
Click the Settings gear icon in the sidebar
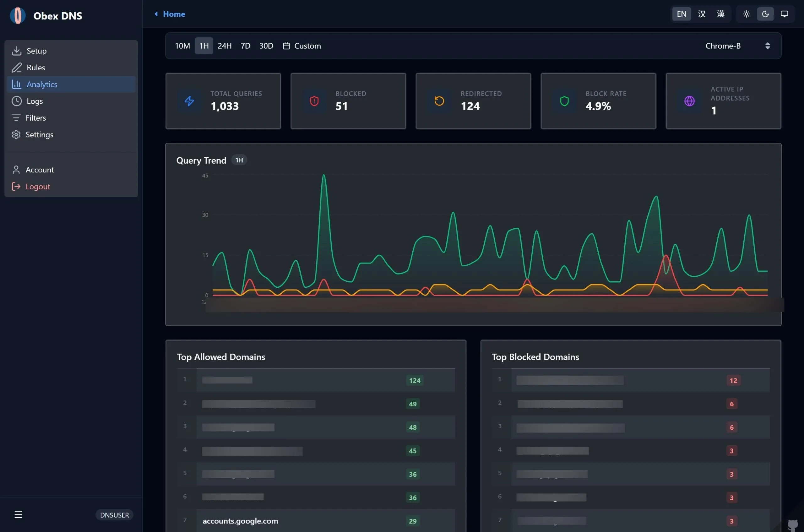pos(16,135)
